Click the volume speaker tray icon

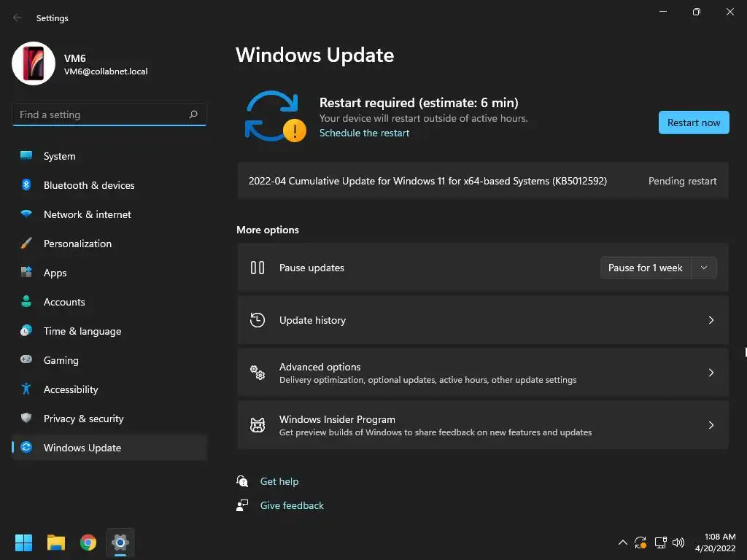(678, 542)
